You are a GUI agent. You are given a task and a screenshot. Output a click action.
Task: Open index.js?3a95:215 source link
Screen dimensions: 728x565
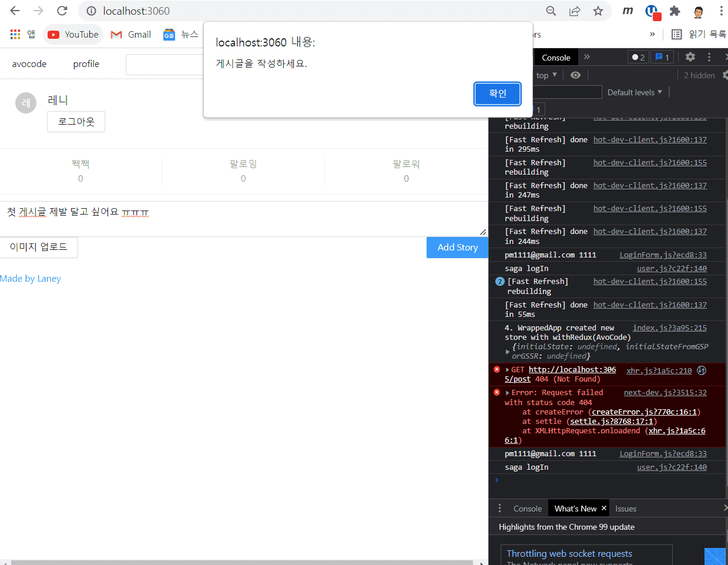point(669,328)
